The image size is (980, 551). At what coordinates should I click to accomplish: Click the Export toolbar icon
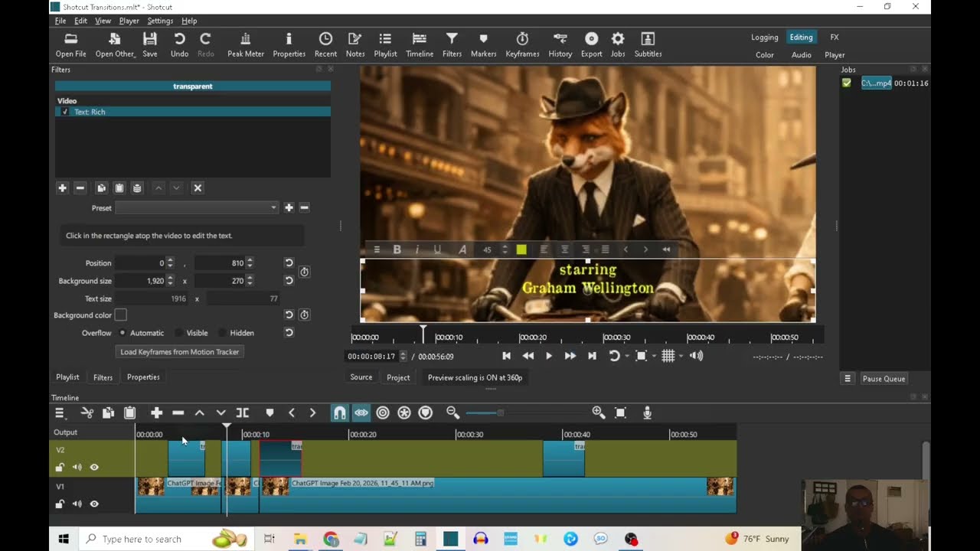click(x=591, y=44)
